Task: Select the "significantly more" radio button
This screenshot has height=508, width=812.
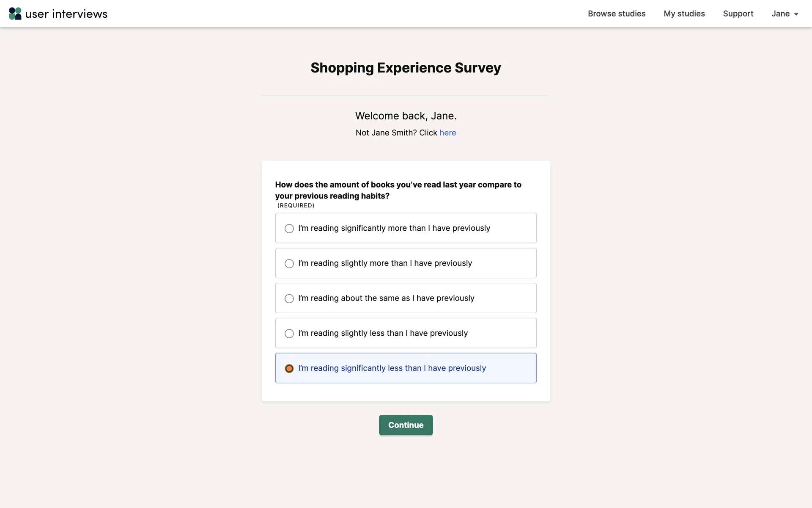Action: 289,229
